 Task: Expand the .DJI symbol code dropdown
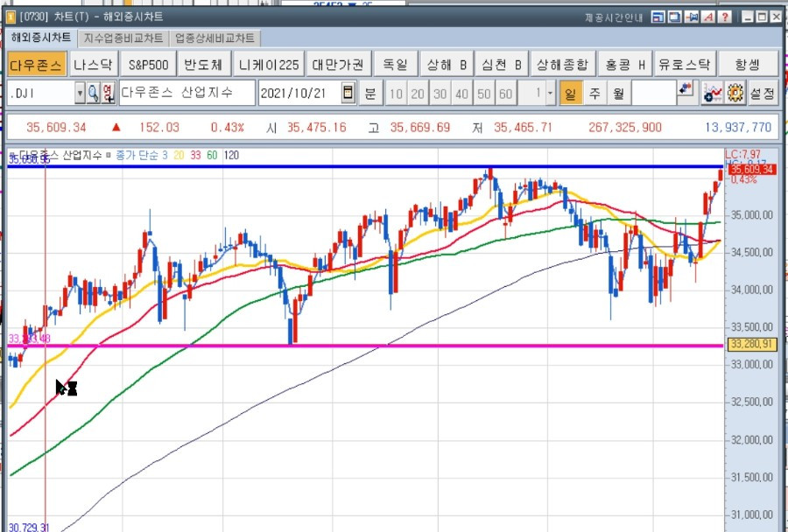click(x=80, y=94)
